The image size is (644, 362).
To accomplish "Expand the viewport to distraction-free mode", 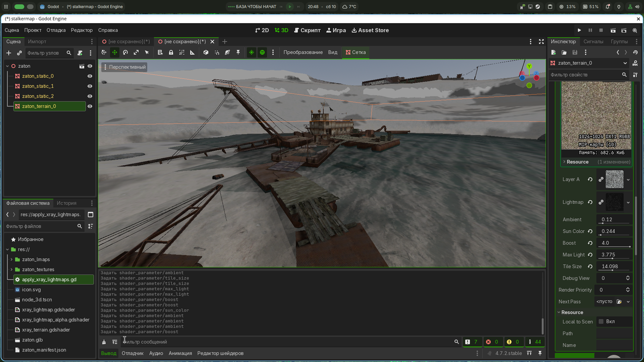I will click(541, 42).
